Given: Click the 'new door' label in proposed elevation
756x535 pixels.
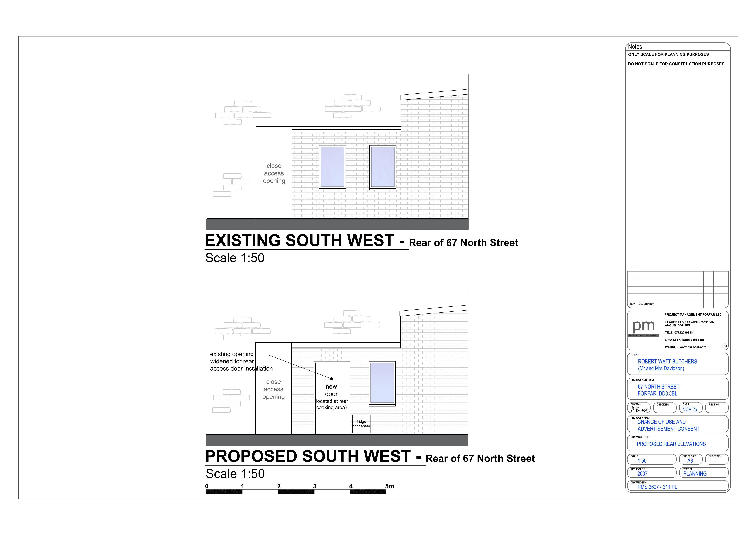Looking at the screenshot, I should pyautogui.click(x=331, y=390).
